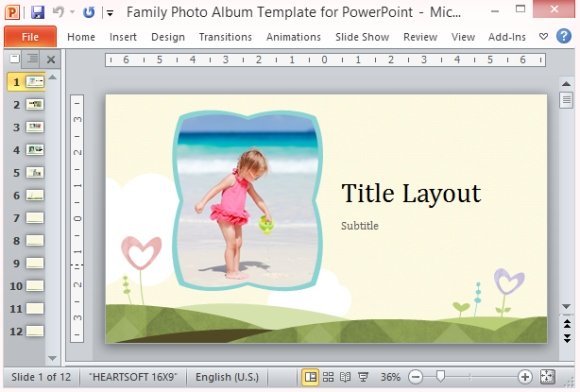Select the beach girl photo on slide

tap(247, 200)
